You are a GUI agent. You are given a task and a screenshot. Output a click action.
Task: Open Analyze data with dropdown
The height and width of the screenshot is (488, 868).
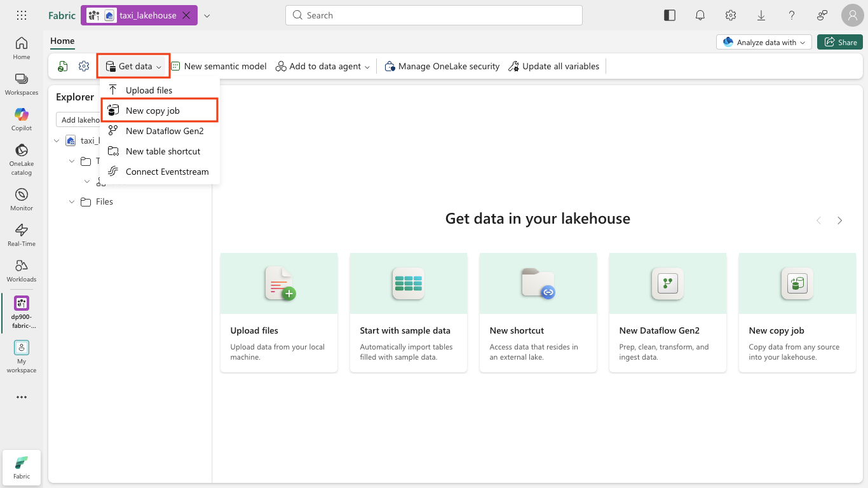coord(764,42)
